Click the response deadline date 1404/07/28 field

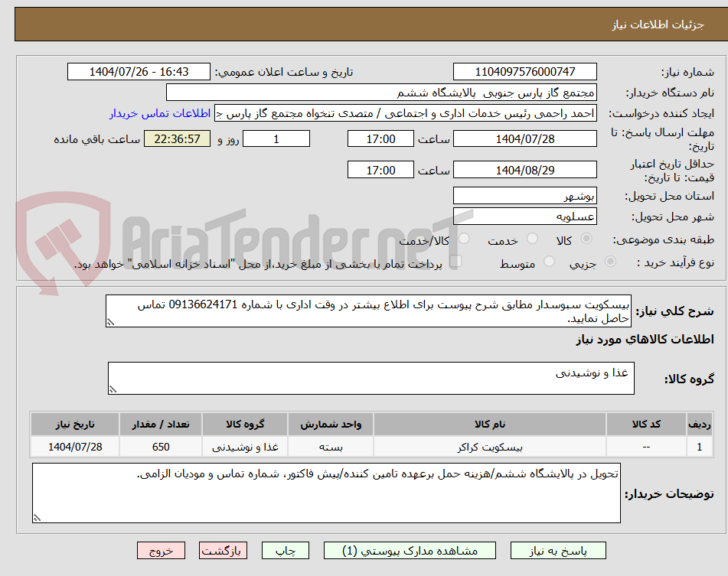pos(524,138)
